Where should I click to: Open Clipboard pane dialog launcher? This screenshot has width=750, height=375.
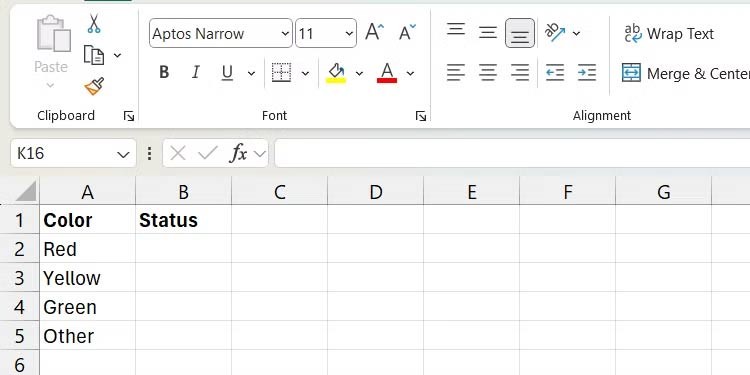click(129, 116)
